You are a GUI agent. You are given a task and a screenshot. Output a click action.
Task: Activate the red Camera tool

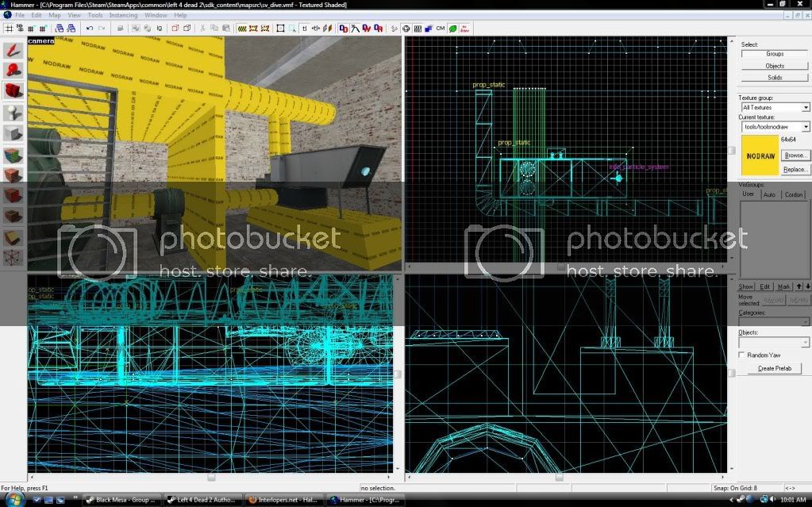click(x=13, y=90)
